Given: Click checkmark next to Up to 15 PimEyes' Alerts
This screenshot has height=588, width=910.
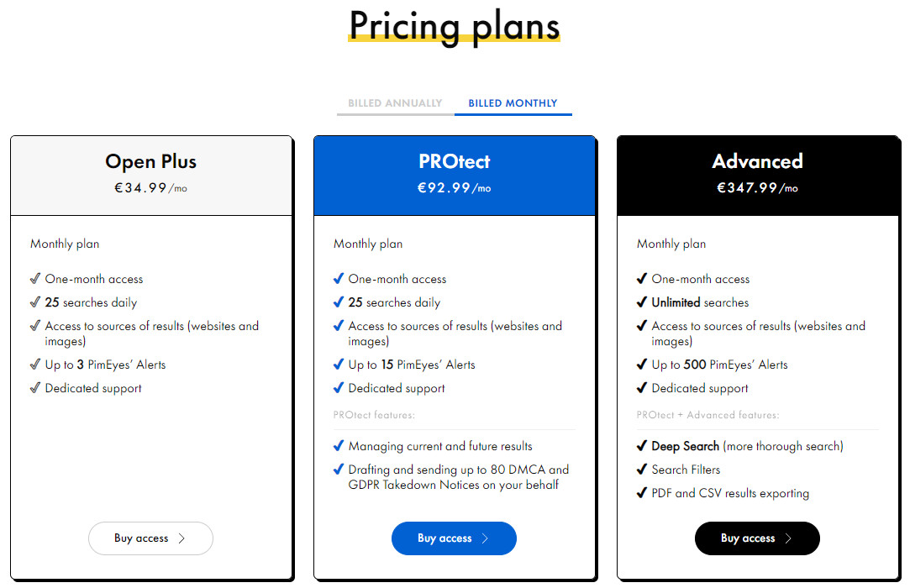Looking at the screenshot, I should coord(339,365).
